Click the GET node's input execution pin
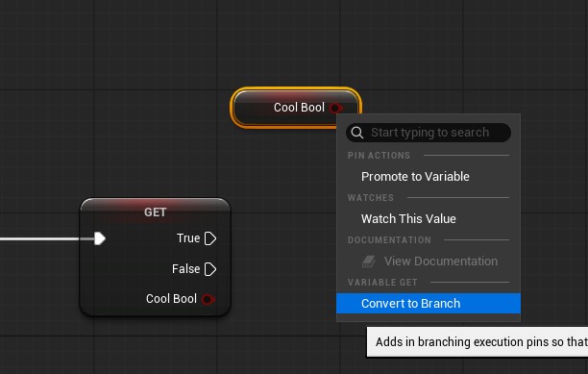The width and height of the screenshot is (588, 374). (x=100, y=238)
